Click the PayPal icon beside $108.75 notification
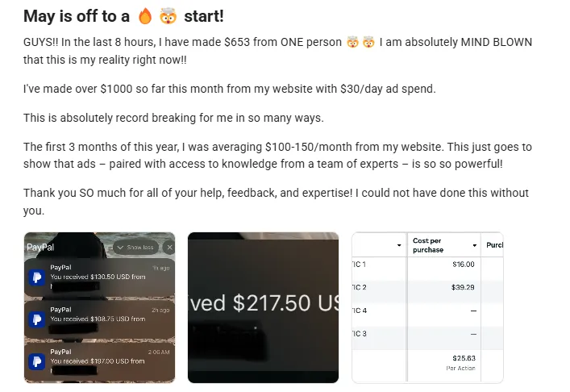 [x=37, y=319]
